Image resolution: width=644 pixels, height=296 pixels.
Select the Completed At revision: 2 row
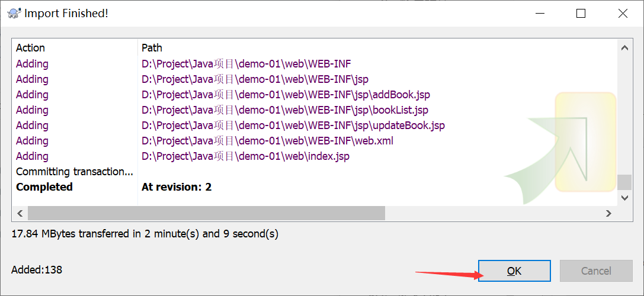(x=176, y=187)
